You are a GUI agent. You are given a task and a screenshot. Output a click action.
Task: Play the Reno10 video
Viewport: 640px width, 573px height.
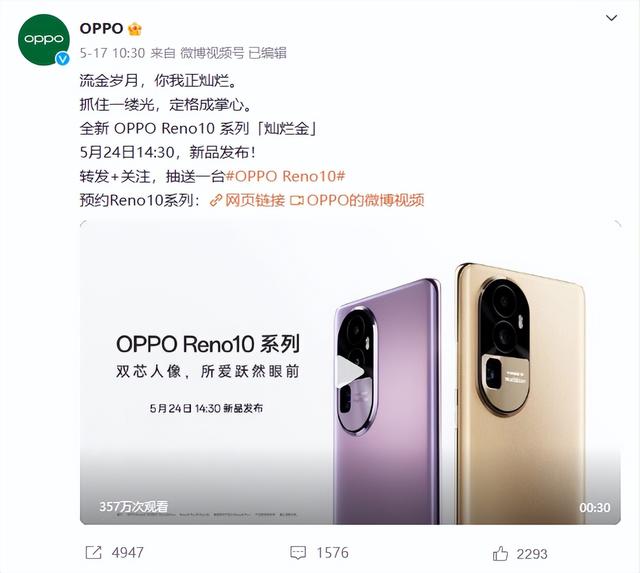pyautogui.click(x=350, y=371)
